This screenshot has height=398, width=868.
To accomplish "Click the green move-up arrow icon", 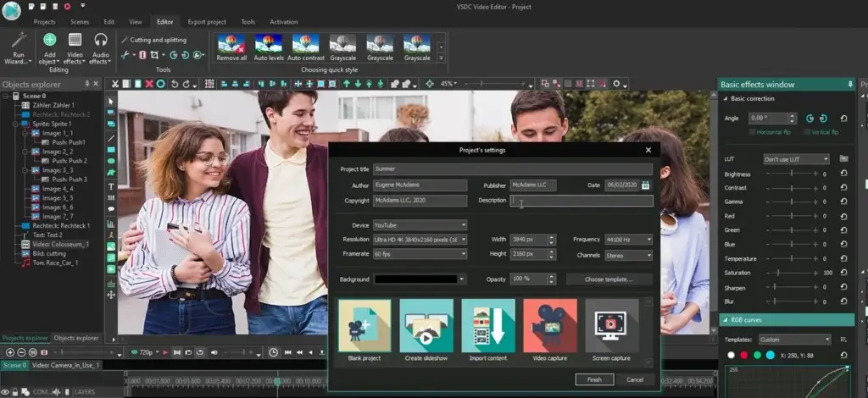I will click(x=347, y=84).
